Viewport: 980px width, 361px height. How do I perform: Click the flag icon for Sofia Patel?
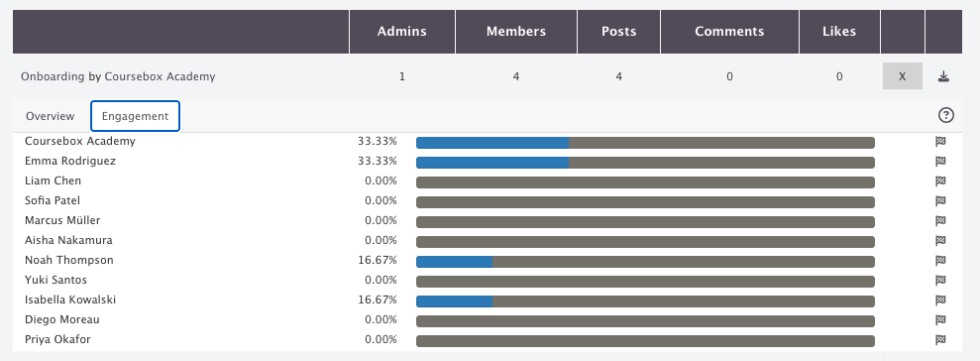click(x=940, y=201)
